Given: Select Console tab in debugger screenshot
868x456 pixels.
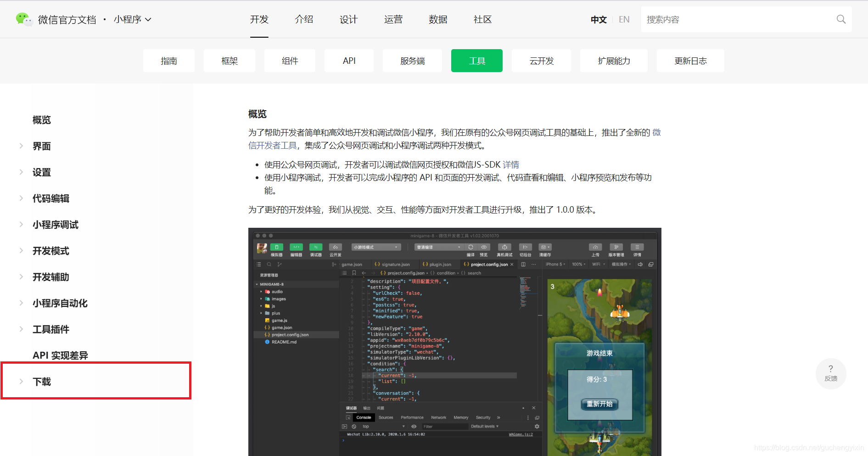Looking at the screenshot, I should click(364, 417).
